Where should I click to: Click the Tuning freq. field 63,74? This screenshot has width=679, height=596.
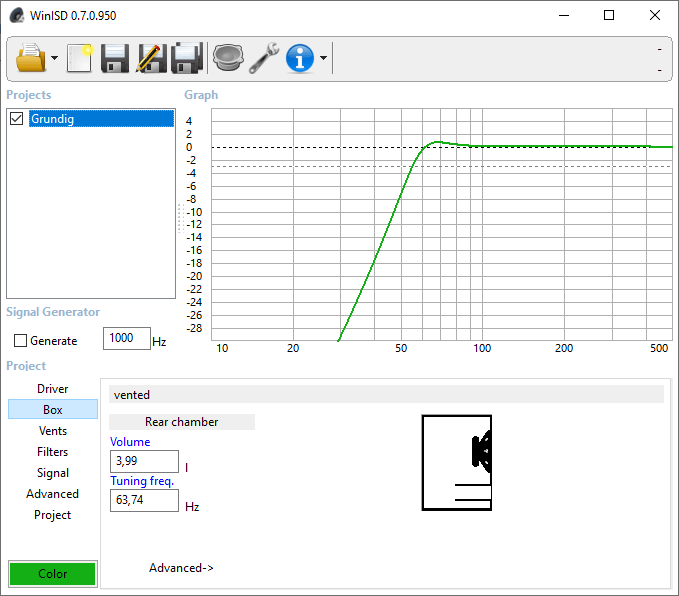pos(144,500)
